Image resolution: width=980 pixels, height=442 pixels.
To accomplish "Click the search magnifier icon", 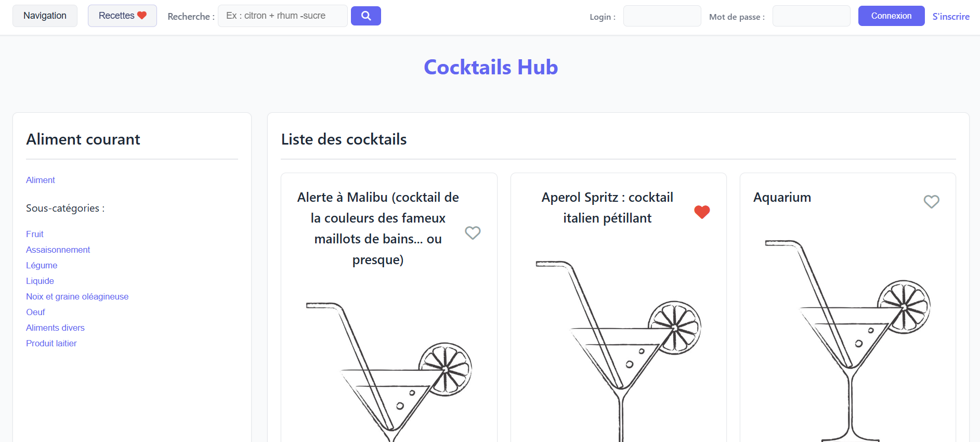I will click(366, 16).
